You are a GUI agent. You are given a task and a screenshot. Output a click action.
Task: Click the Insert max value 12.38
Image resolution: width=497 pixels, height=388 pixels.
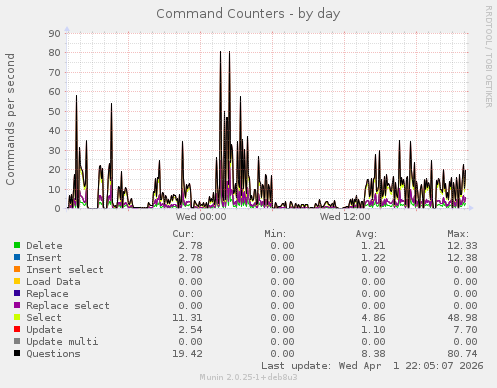(x=462, y=258)
